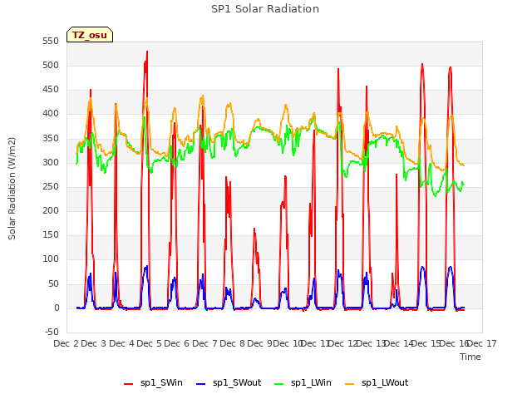Click the red SWin peak near 530 on Dec 5
This screenshot has height=399, width=532.
[147, 52]
